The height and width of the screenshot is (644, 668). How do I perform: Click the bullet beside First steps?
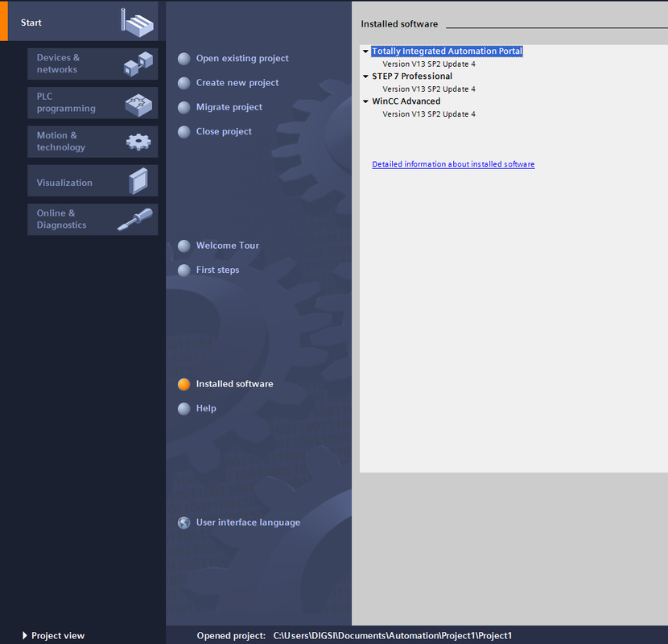point(184,270)
